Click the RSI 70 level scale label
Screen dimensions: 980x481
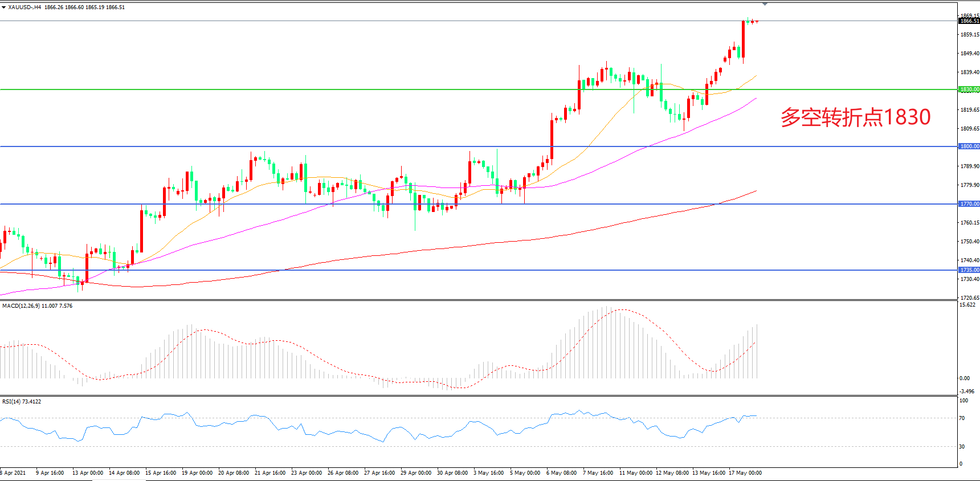click(962, 418)
